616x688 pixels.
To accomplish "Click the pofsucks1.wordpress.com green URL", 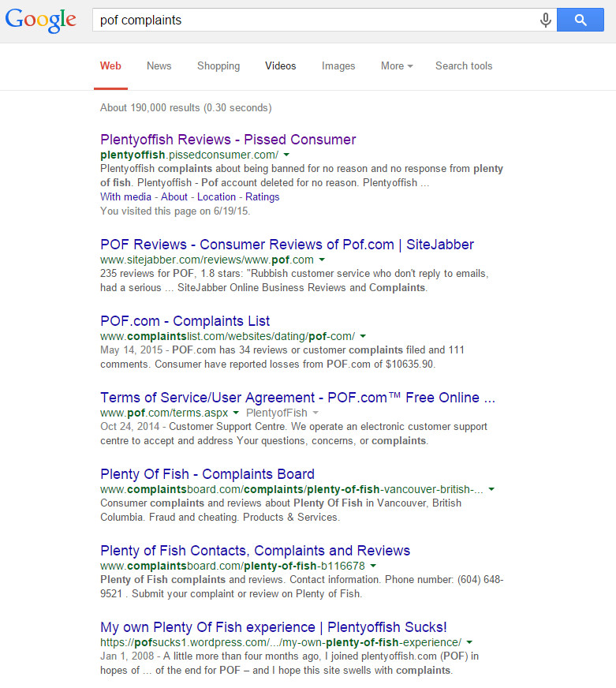I will 281,642.
